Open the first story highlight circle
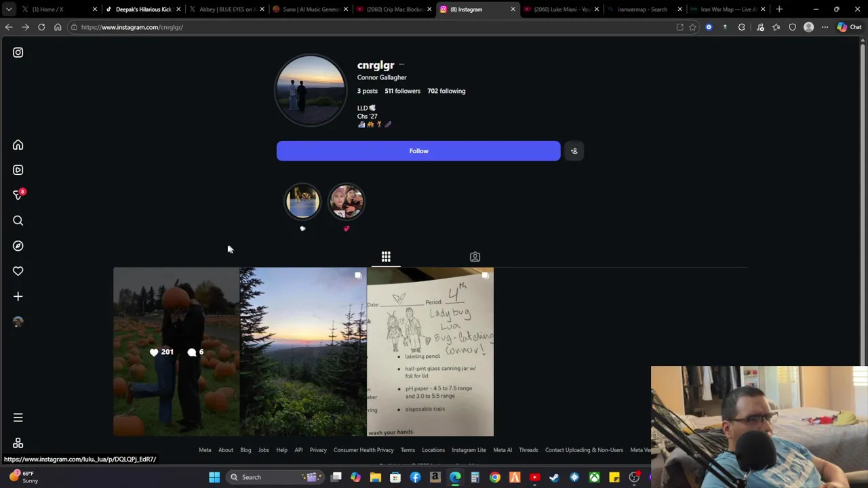This screenshot has height=488, width=868. click(302, 201)
